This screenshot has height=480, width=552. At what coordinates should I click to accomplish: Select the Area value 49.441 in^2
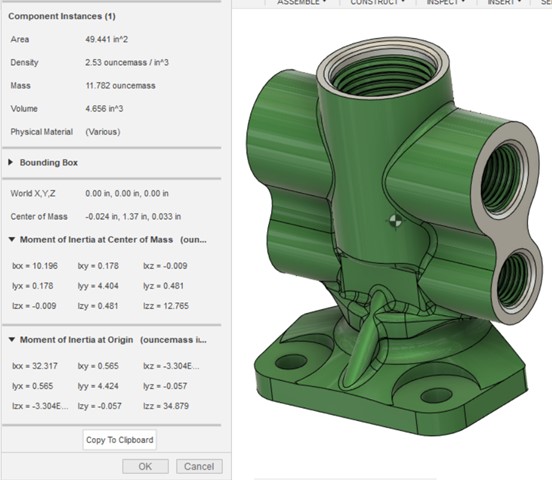point(107,39)
